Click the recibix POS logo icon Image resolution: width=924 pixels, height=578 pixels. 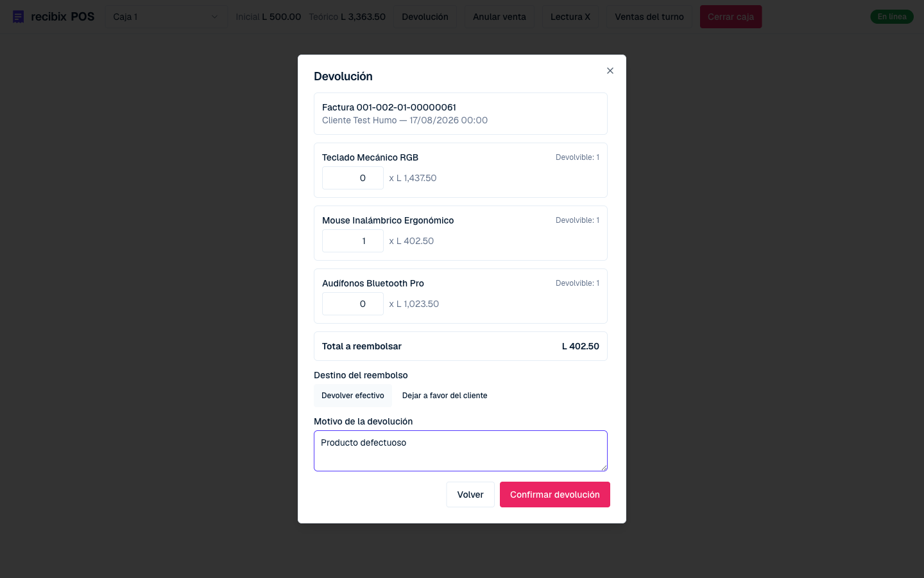pos(18,17)
